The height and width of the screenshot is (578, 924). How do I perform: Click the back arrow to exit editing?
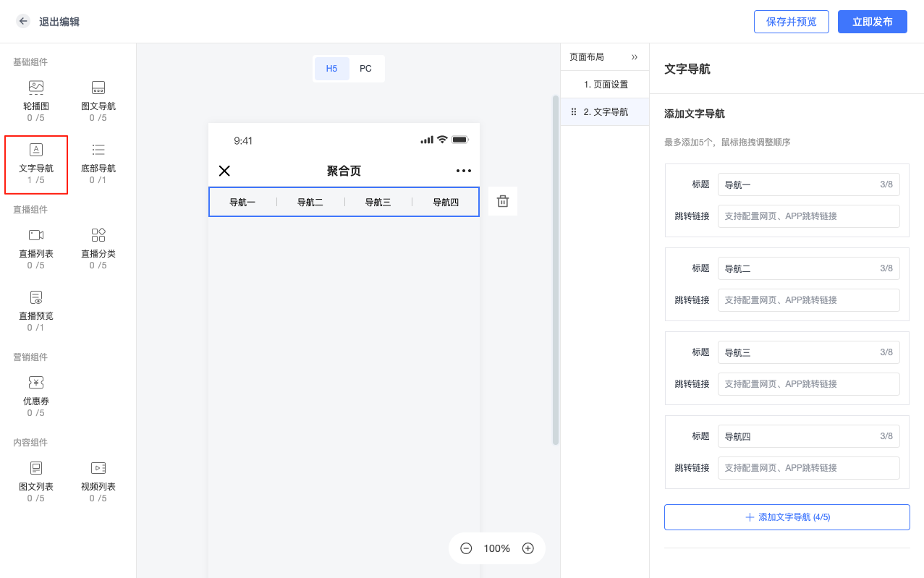click(23, 21)
